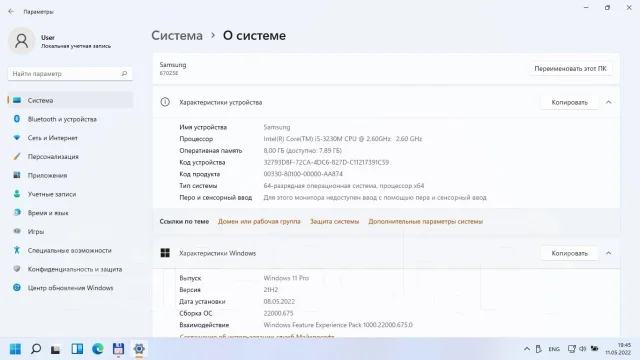Open the battery tray icon
The width and height of the screenshot is (640, 360).
(x=595, y=349)
